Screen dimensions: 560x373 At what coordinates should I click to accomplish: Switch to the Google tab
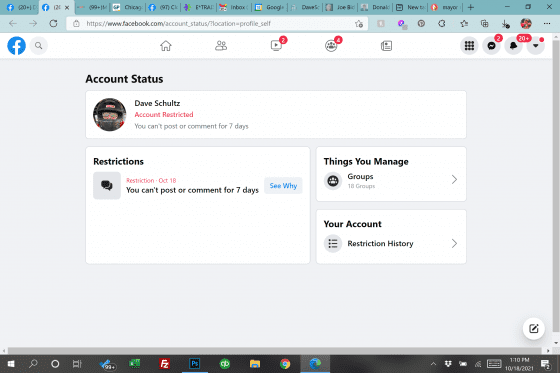point(270,7)
